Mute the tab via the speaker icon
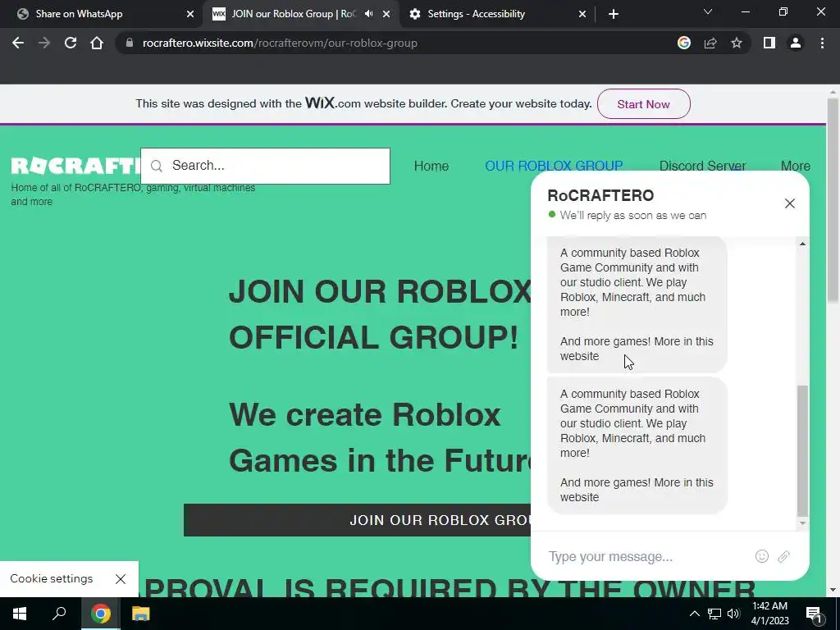Screen dimensions: 840x630 coord(368,14)
